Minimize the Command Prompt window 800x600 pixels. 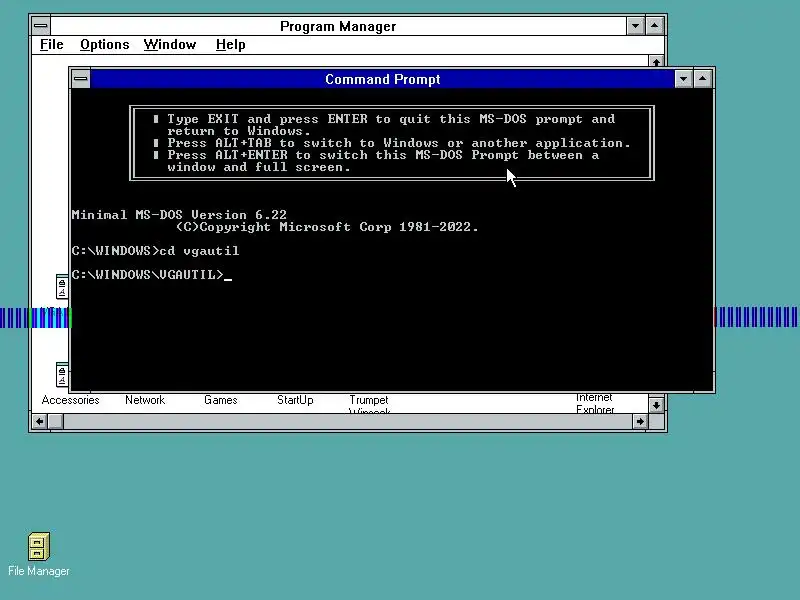[683, 79]
